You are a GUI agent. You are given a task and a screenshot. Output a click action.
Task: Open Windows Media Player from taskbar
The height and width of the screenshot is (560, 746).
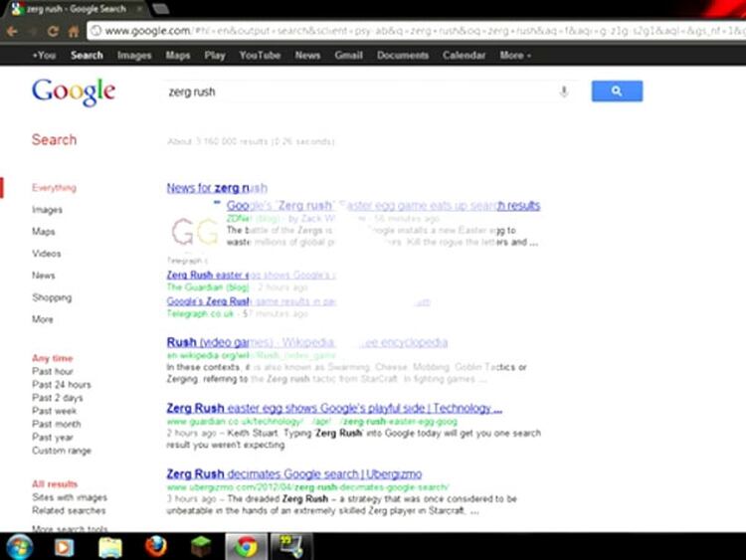(x=64, y=546)
